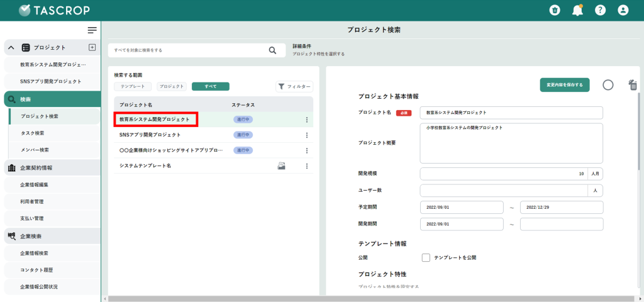Select the すべて scope filter
644x302 pixels.
[210, 86]
